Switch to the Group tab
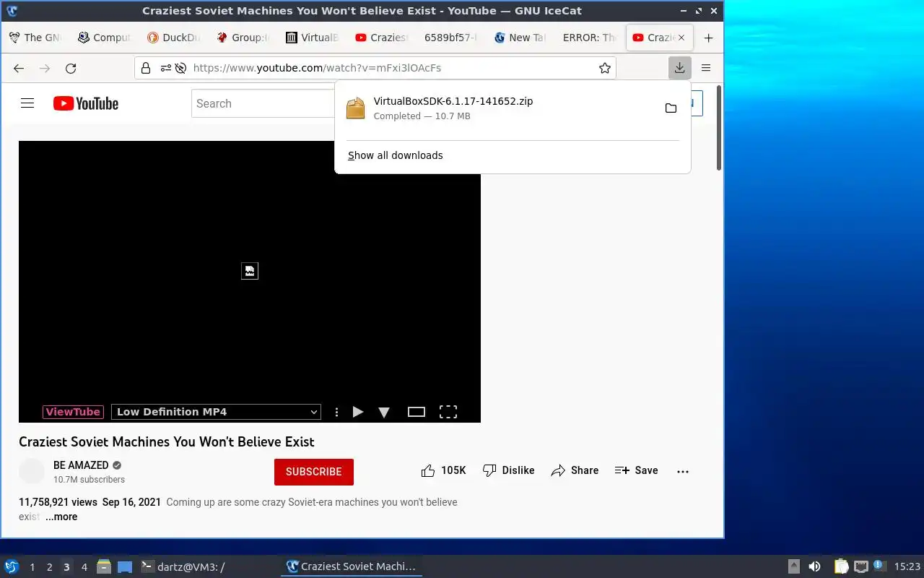Screen dimensions: 924x578 click(243, 38)
